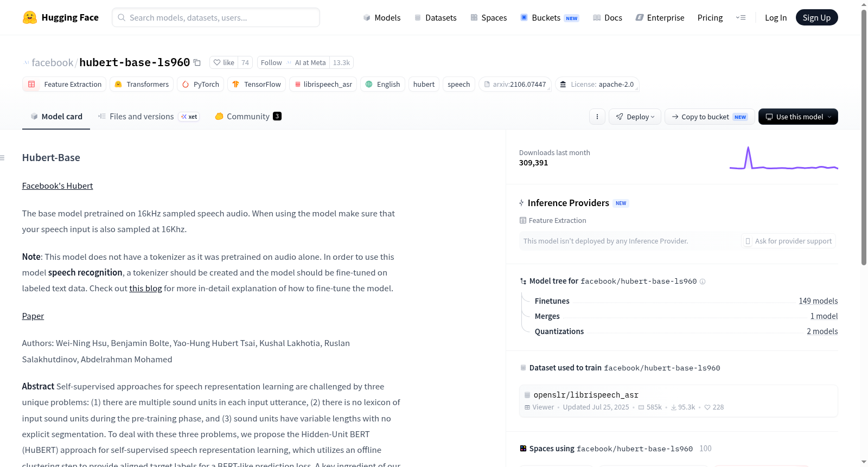Expand the navigation more menu icon
Image resolution: width=868 pixels, height=467 pixels.
[x=741, y=17]
